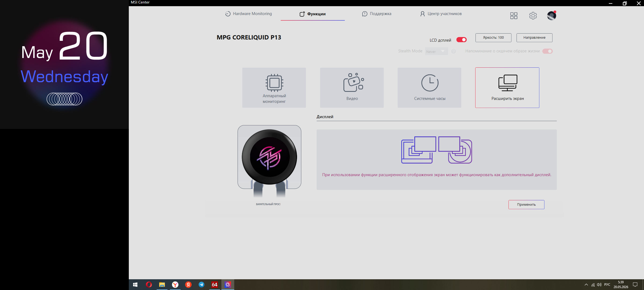Viewport: 644px width, 290px height.
Task: Open the user profile avatar
Action: tap(552, 16)
